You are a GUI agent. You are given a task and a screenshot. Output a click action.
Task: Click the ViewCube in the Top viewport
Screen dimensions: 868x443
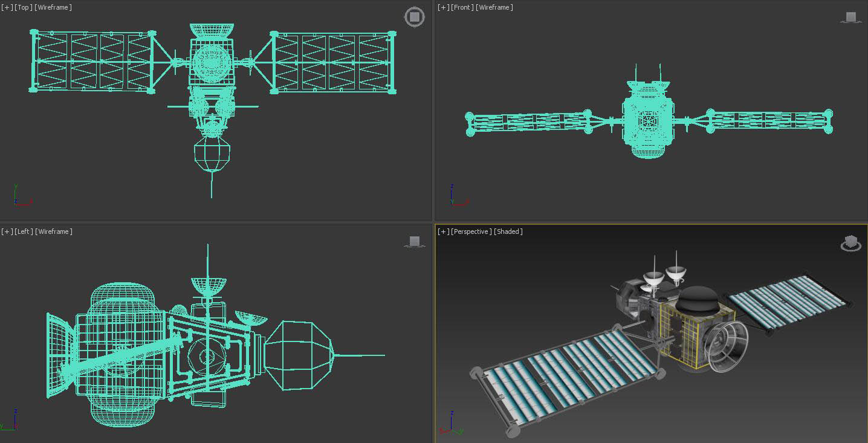pos(414,17)
